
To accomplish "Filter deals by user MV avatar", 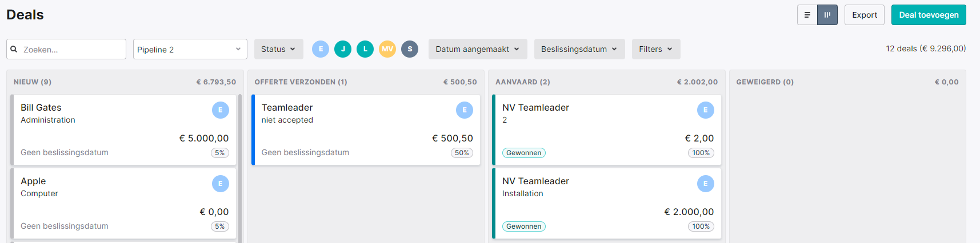I will (x=387, y=49).
